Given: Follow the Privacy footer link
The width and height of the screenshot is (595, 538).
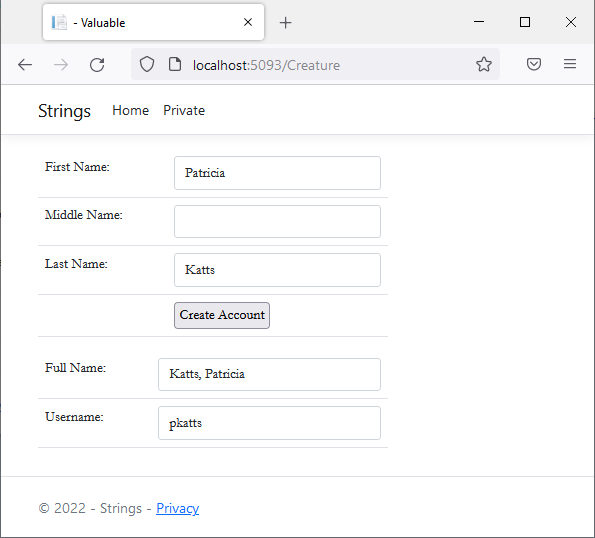Looking at the screenshot, I should pyautogui.click(x=178, y=508).
